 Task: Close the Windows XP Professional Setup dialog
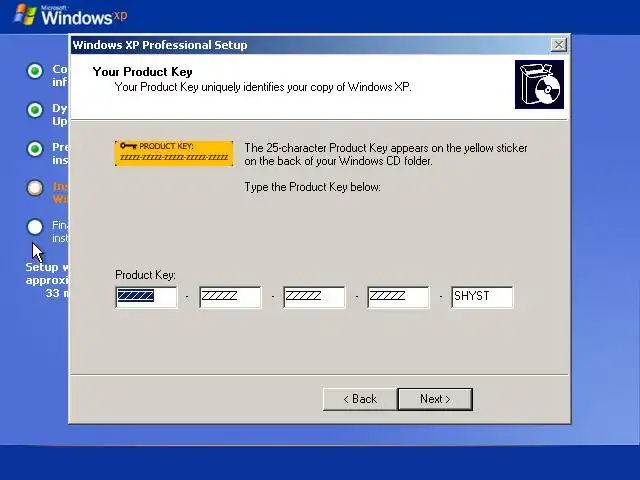(x=558, y=44)
